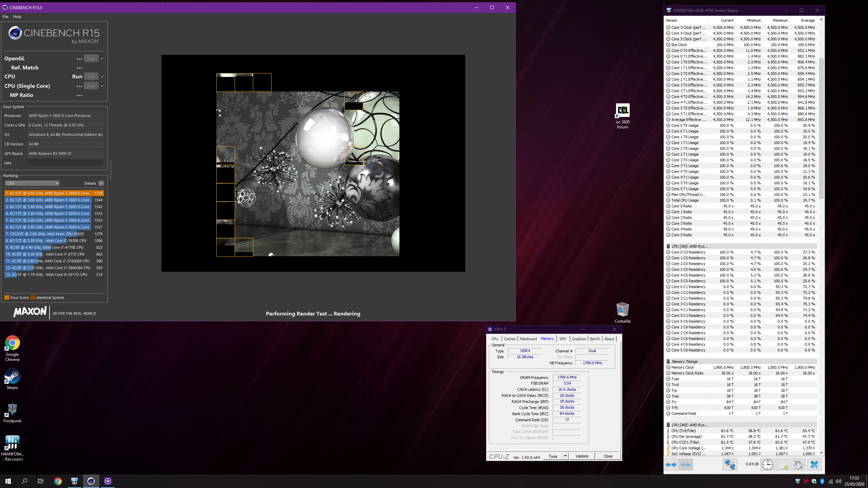
Task: Switch to the SPD tab in CPU-Z
Action: click(x=563, y=339)
